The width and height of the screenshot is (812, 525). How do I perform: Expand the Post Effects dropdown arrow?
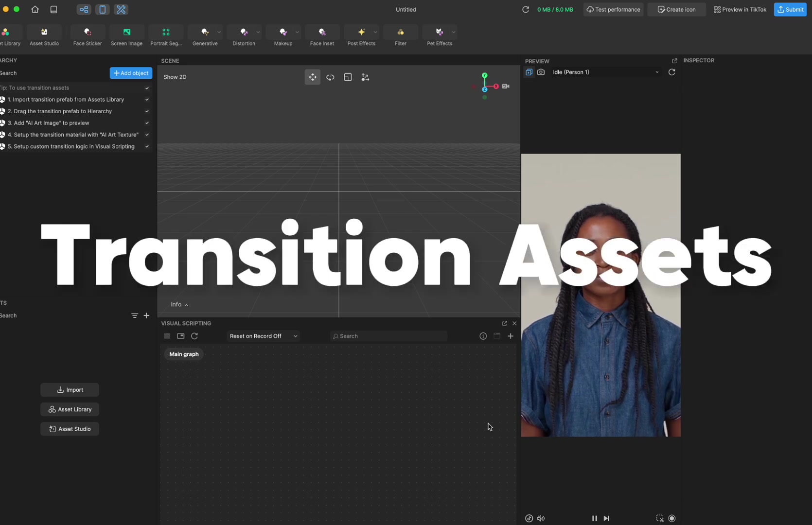pos(375,32)
